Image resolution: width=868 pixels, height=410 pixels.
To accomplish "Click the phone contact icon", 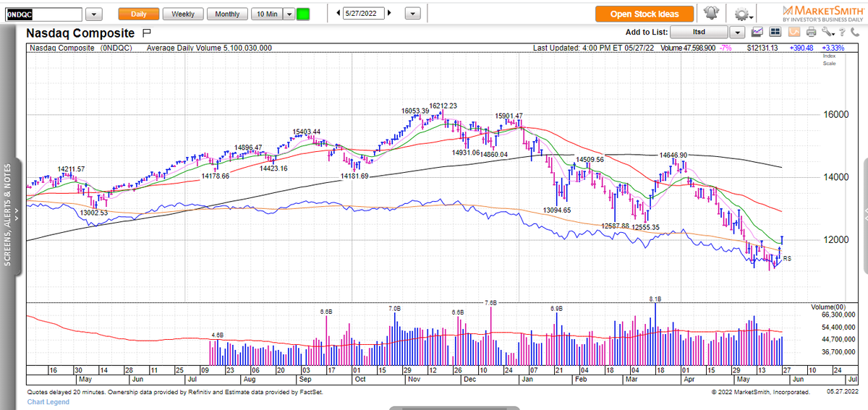I will click(x=854, y=32).
